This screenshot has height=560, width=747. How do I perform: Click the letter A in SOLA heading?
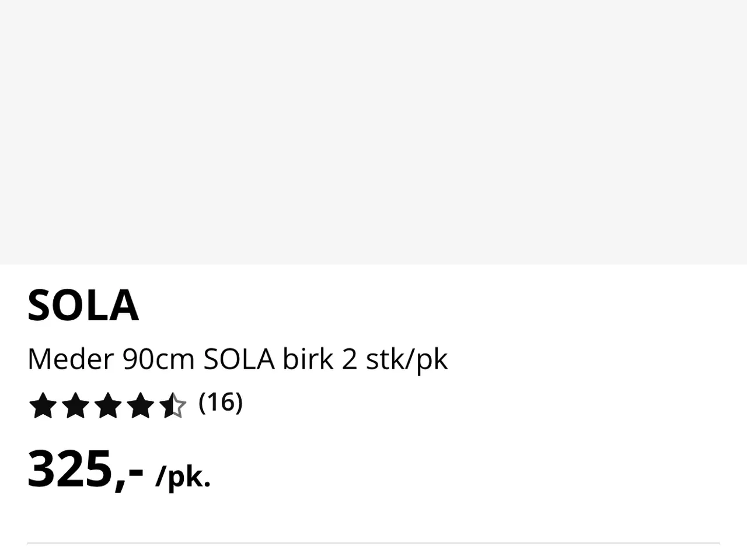(125, 304)
